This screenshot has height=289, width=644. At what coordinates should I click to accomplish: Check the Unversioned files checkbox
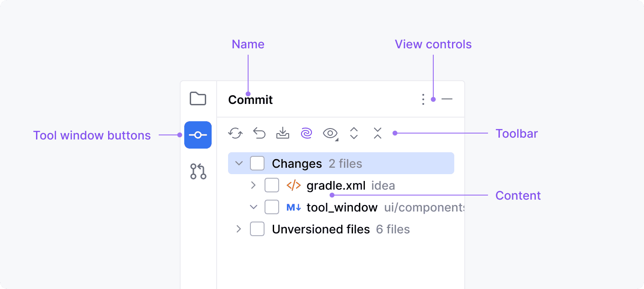tap(257, 229)
